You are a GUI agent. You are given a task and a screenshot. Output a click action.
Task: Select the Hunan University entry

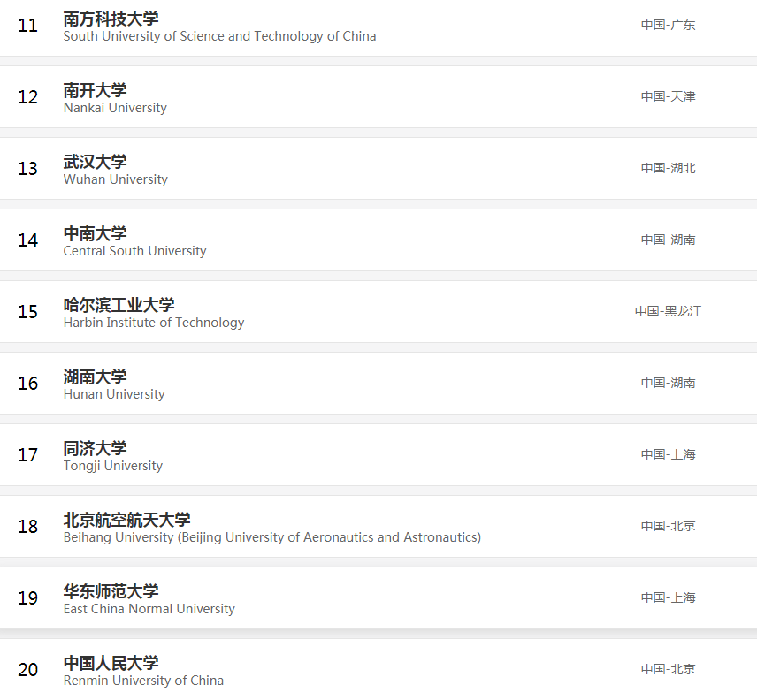click(113, 394)
